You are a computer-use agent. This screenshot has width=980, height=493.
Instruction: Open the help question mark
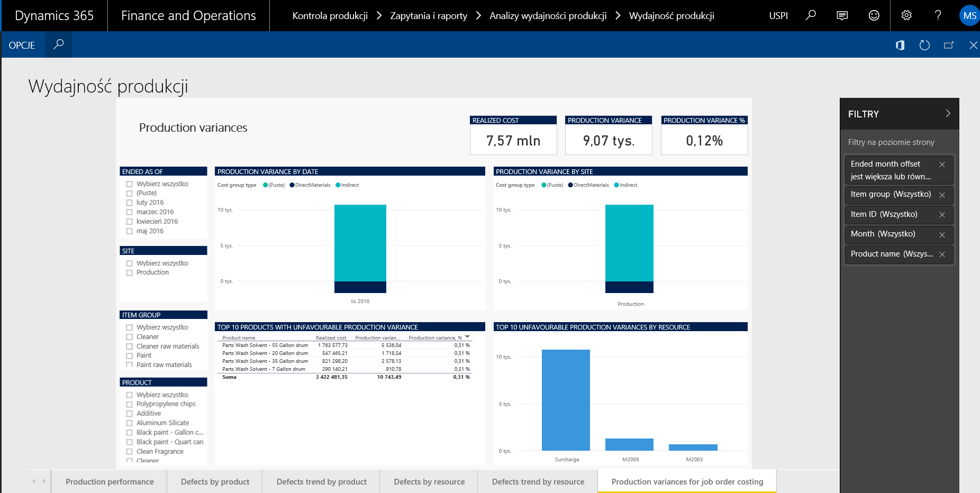(x=938, y=15)
